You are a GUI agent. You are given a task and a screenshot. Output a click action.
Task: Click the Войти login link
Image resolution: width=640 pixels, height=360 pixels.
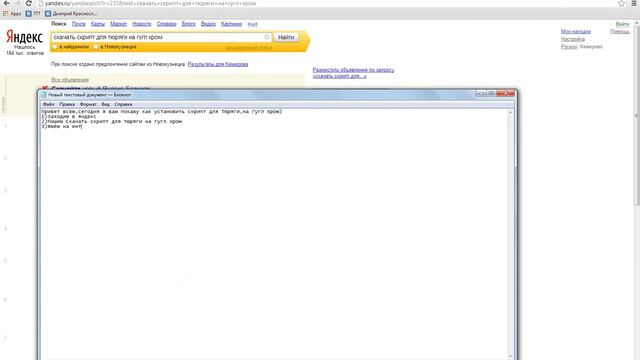coord(622,24)
